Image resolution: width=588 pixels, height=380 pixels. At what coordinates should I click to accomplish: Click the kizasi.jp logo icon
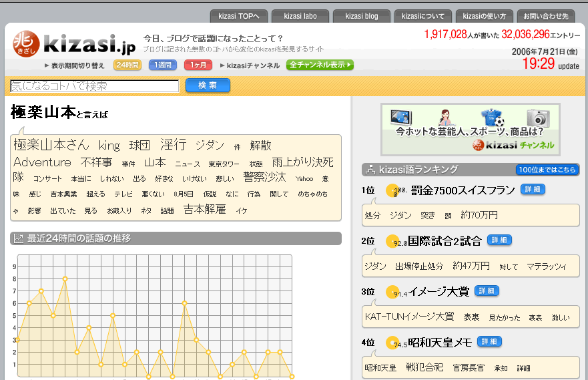pyautogui.click(x=26, y=43)
